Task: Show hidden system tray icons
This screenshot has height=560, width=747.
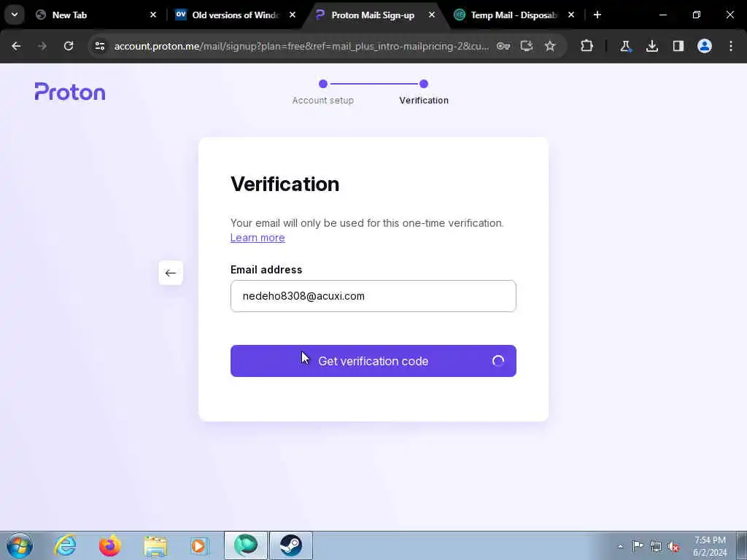Action: coord(620,546)
